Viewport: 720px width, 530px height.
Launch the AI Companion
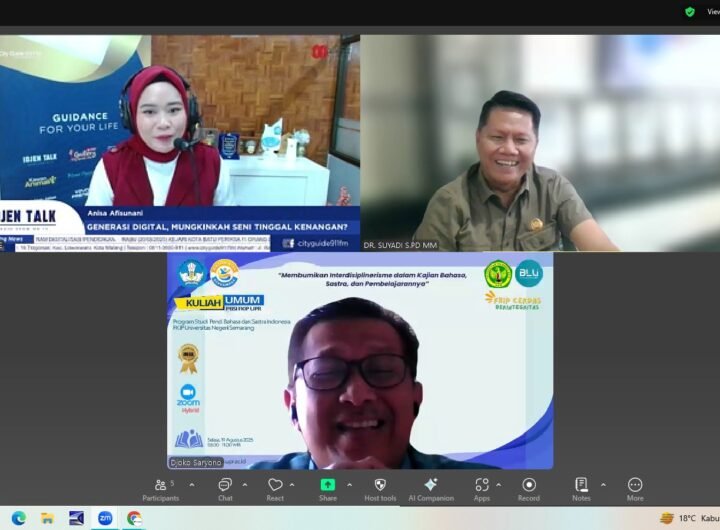click(x=431, y=490)
